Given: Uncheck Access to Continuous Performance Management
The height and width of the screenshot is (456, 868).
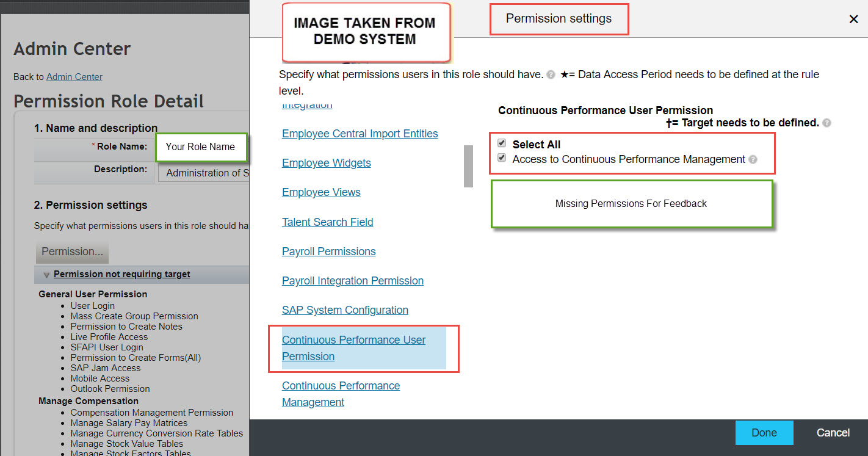Looking at the screenshot, I should coord(502,157).
